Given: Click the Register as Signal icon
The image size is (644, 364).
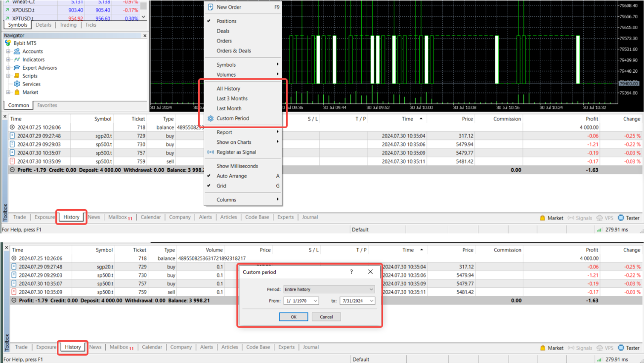Looking at the screenshot, I should (211, 152).
